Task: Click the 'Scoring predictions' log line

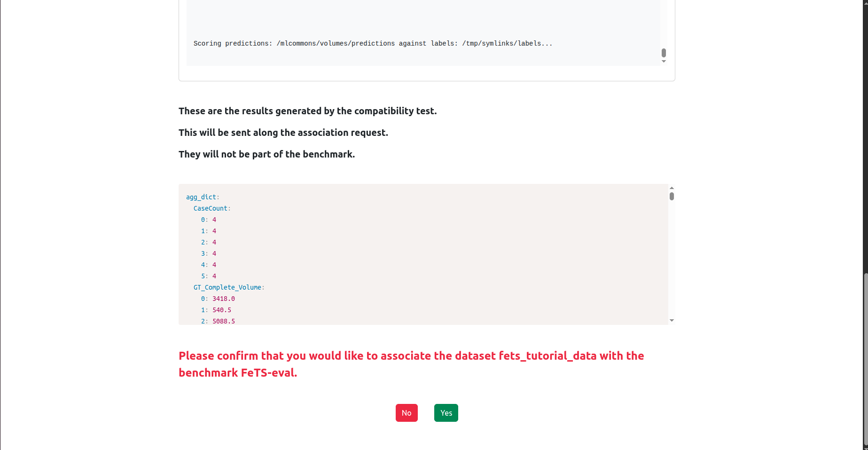Action: pos(373,43)
